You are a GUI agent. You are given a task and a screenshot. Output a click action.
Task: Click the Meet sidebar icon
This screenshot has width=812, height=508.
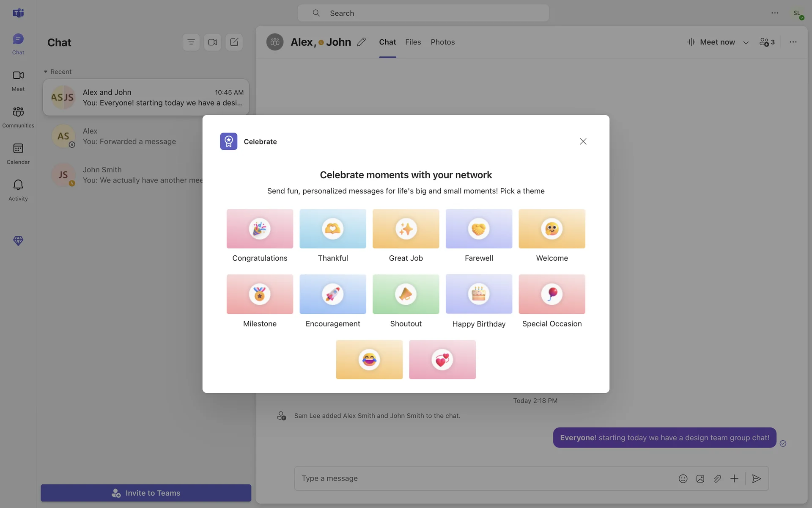coord(18,80)
